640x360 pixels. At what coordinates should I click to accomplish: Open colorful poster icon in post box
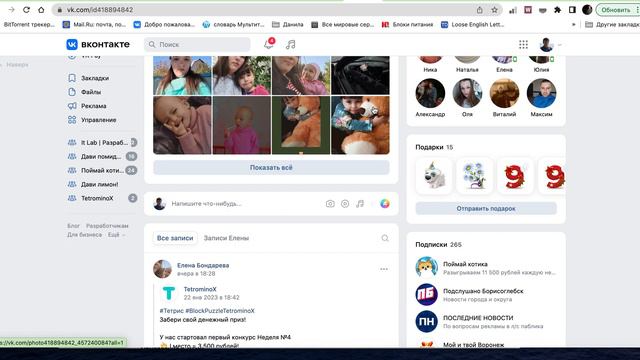pos(384,203)
